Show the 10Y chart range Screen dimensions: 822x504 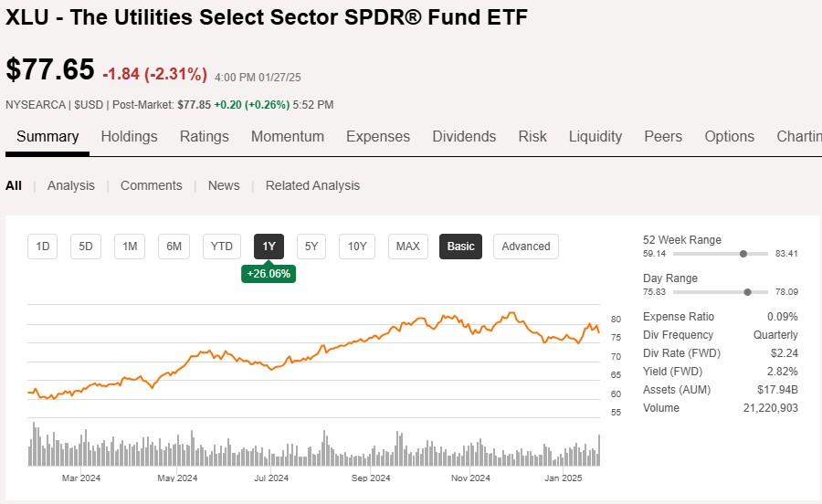[x=357, y=247]
